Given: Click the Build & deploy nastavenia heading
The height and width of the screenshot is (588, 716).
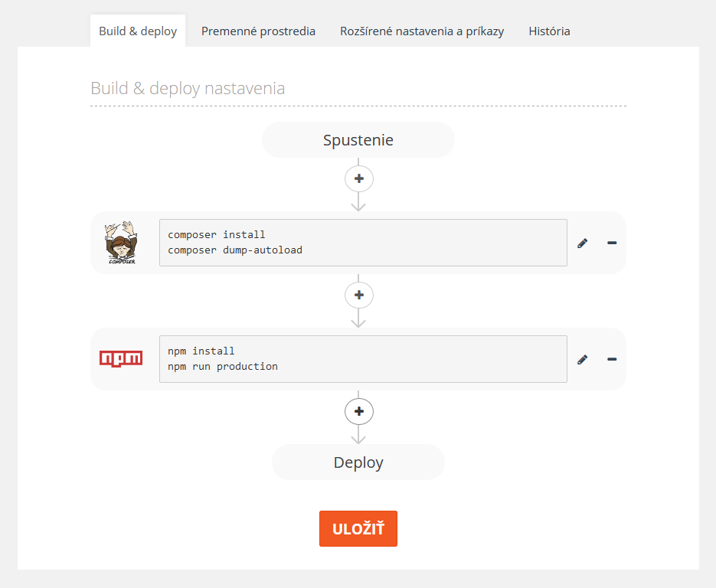Looking at the screenshot, I should tap(188, 88).
